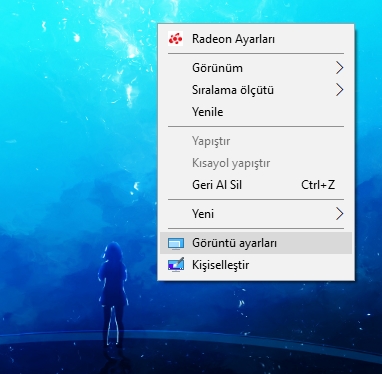Choose the Yapıştır menu entry
The height and width of the screenshot is (374, 382).
pos(256,141)
